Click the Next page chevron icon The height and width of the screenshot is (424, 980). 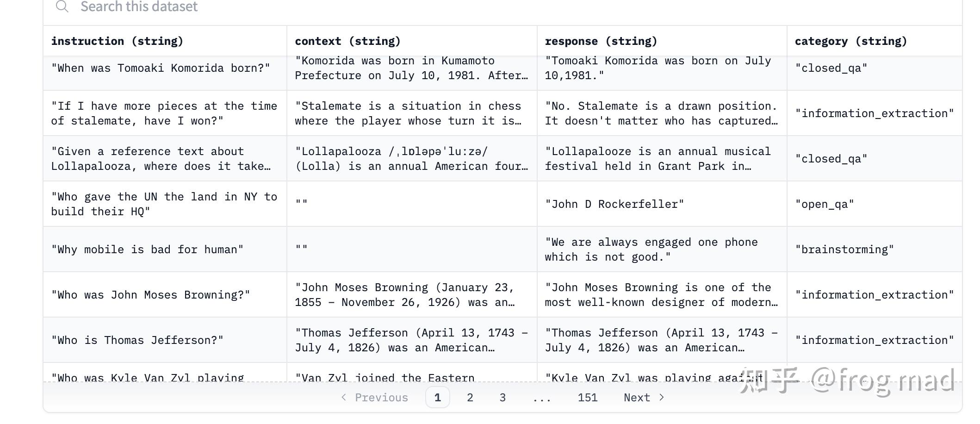pos(662,397)
